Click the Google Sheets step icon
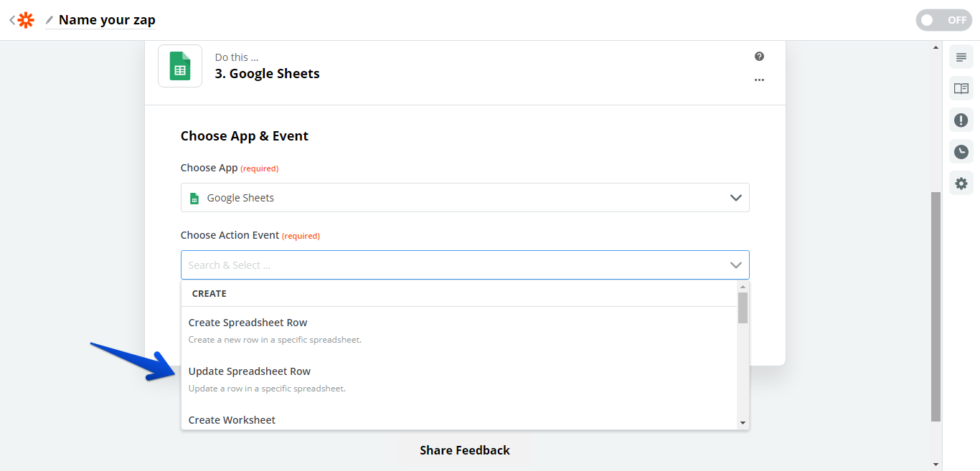 tap(180, 66)
